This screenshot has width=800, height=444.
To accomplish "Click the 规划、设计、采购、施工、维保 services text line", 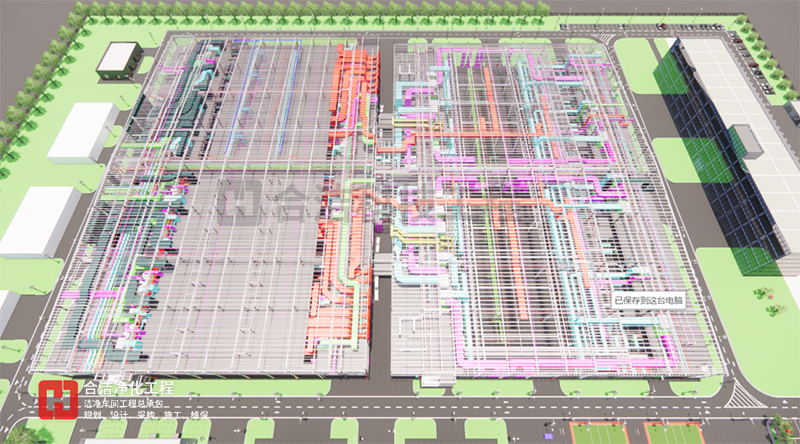I will (145, 415).
